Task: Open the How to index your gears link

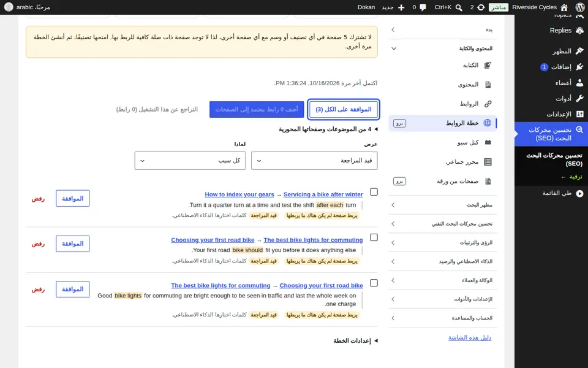Action: point(239,194)
